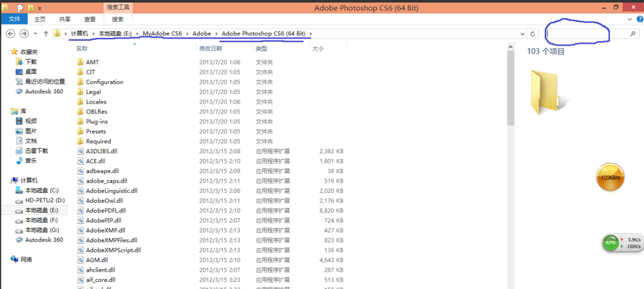Select the Legal folder icon
Viewport: 644px width, 289px height.
[x=80, y=91]
